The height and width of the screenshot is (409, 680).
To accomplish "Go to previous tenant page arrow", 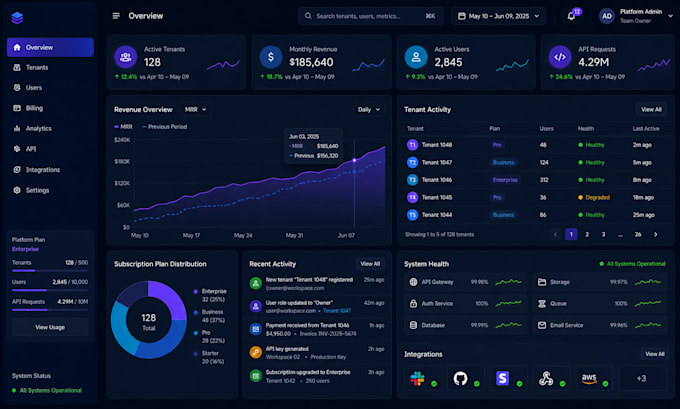I will [x=555, y=234].
